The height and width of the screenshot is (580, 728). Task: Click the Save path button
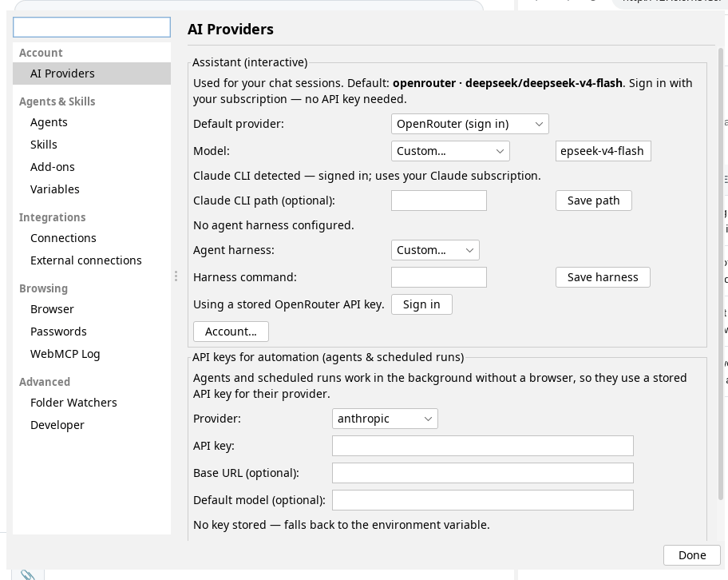pos(593,201)
